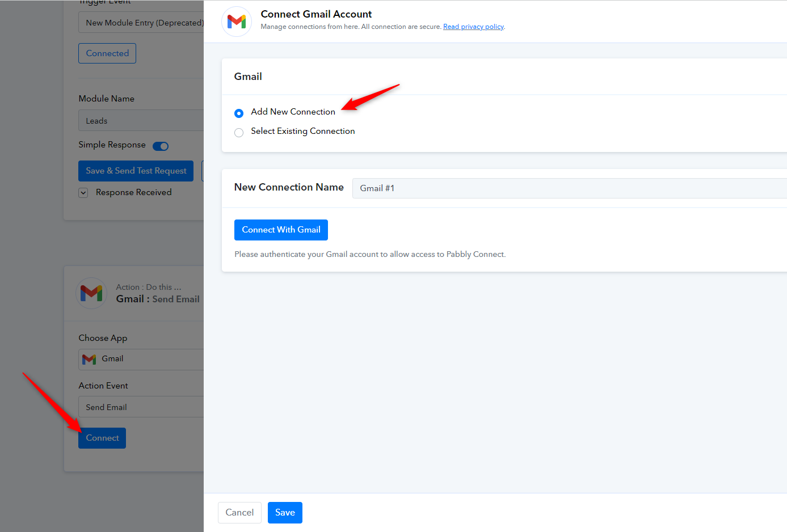Select the Select Existing Connection radio button
This screenshot has width=787, height=532.
239,132
